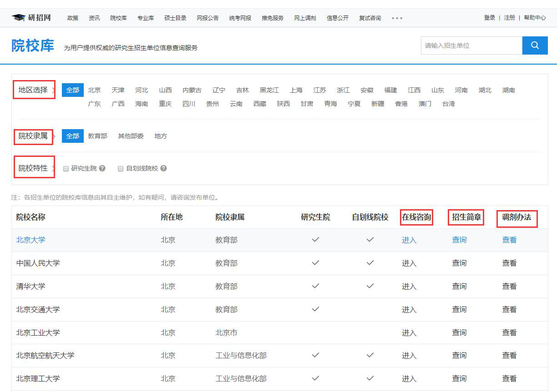Check the 研究生院 checkbox

point(66,168)
